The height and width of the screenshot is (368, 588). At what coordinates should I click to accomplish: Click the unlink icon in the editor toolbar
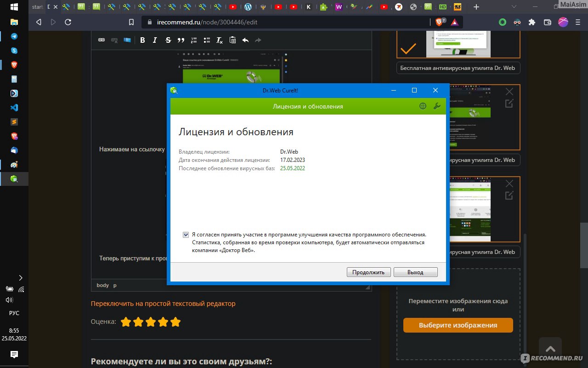(114, 40)
